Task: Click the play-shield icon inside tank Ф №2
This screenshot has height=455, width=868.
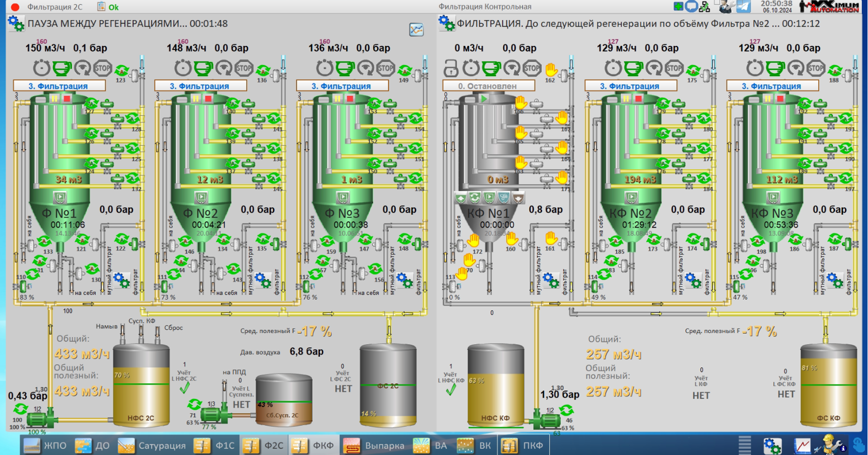Action: [201, 197]
